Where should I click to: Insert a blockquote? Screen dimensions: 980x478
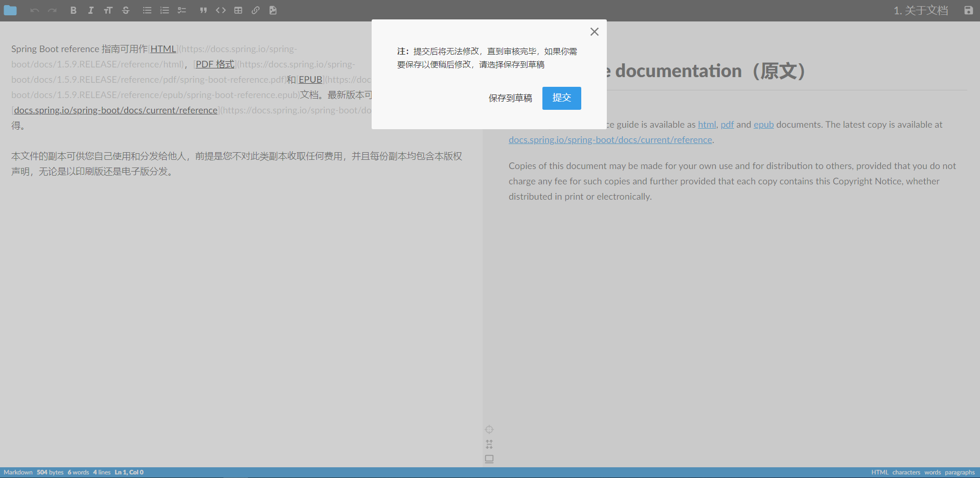pos(203,10)
